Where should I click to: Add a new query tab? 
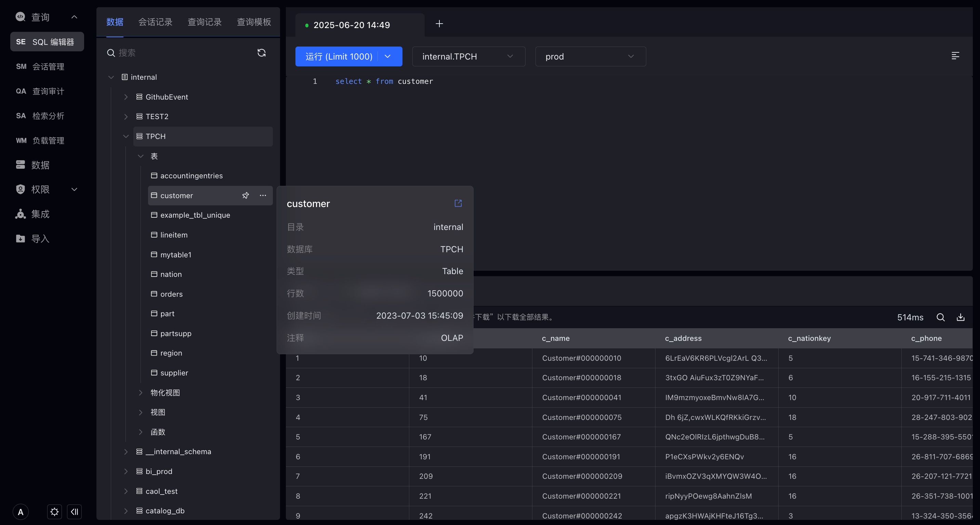click(x=439, y=24)
